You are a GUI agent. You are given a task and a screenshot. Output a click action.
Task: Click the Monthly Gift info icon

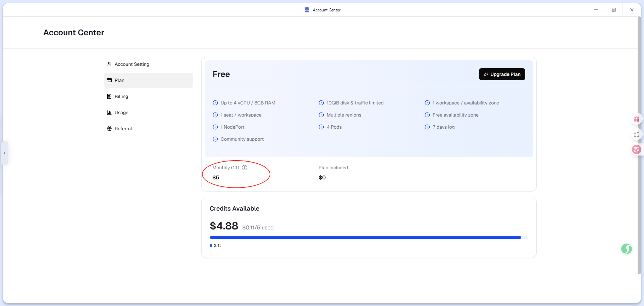(x=245, y=168)
